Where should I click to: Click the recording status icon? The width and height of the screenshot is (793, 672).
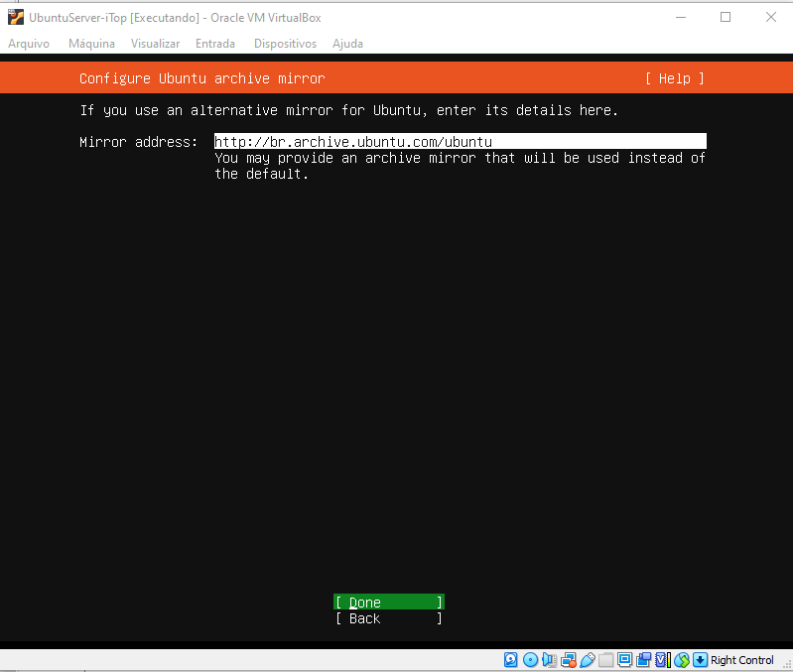click(x=644, y=660)
